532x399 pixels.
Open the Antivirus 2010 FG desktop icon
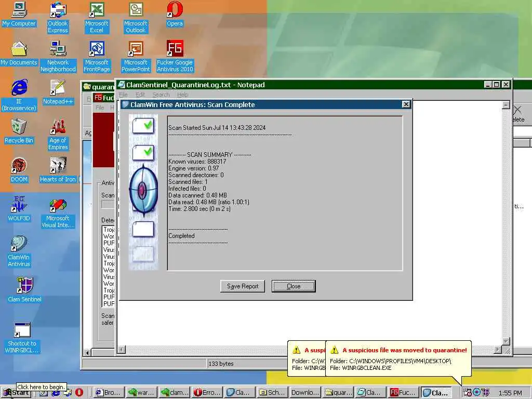point(175,56)
